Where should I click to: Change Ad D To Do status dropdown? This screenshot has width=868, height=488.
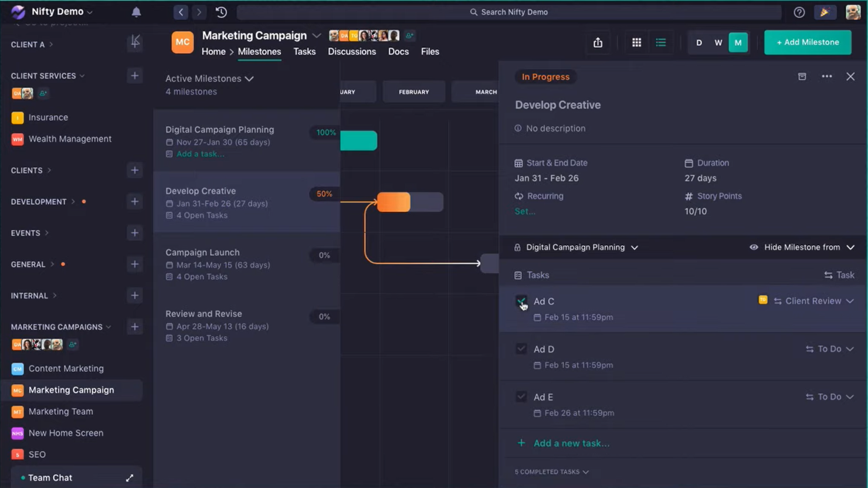click(830, 349)
